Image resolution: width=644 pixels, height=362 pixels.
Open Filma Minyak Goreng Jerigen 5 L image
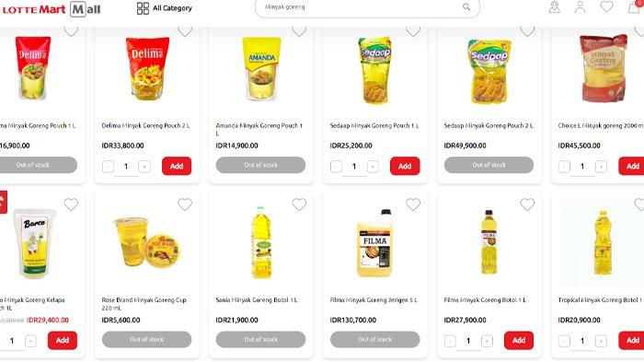pos(374,242)
